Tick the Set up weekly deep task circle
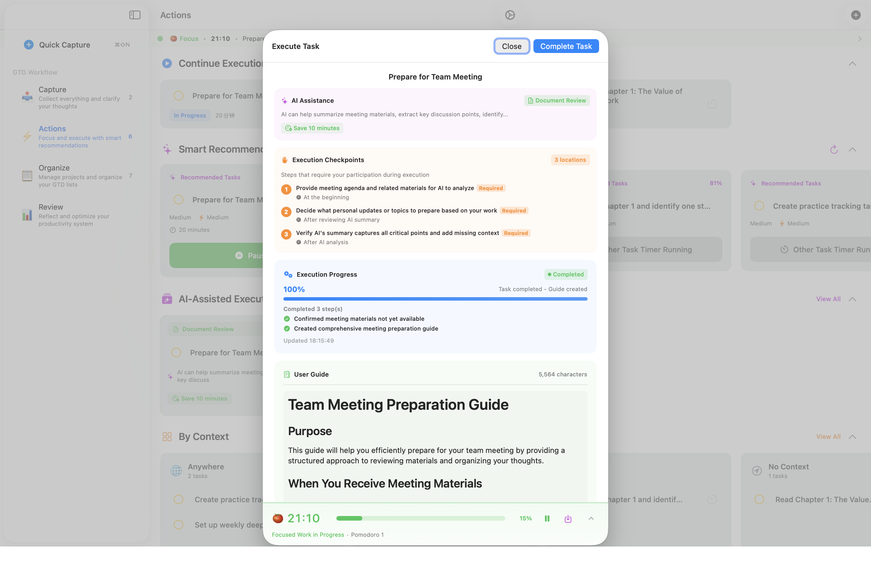This screenshot has width=871, height=588. pos(178,525)
